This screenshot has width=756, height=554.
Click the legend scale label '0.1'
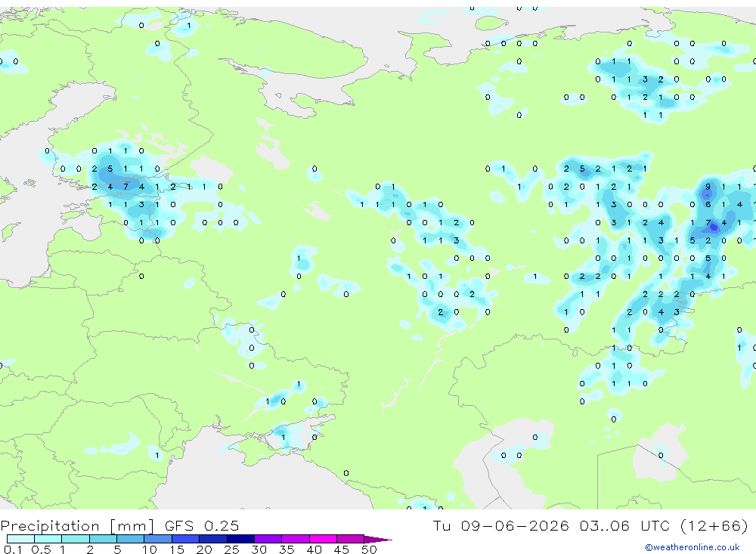[13, 549]
